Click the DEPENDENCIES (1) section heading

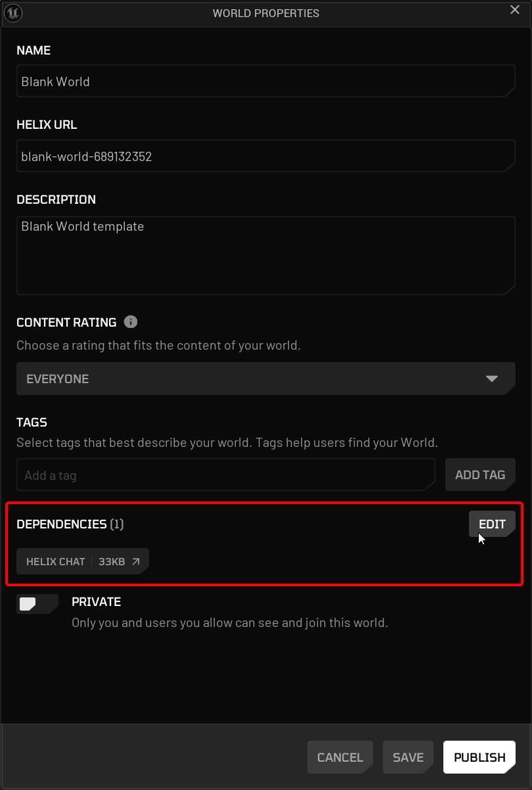point(70,524)
